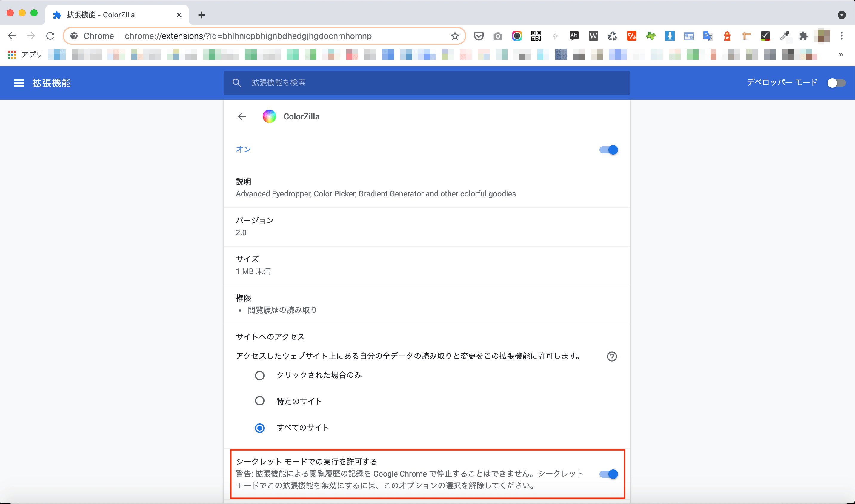The width and height of the screenshot is (855, 504).
Task: Return to extensions list via back arrow
Action: (242, 116)
